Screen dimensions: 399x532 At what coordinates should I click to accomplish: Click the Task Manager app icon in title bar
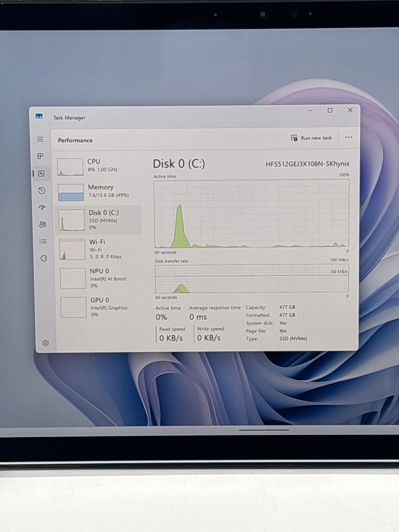(x=39, y=117)
